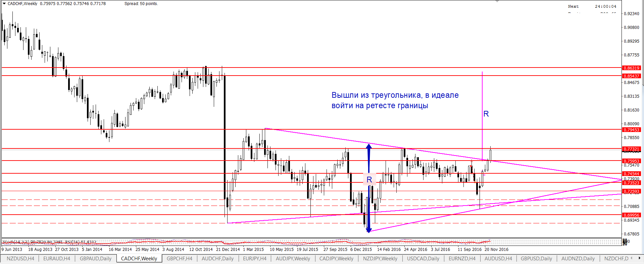Select the GBPAUD,Daily chart tab
This screenshot has height=264, width=644.
pyautogui.click(x=96, y=258)
